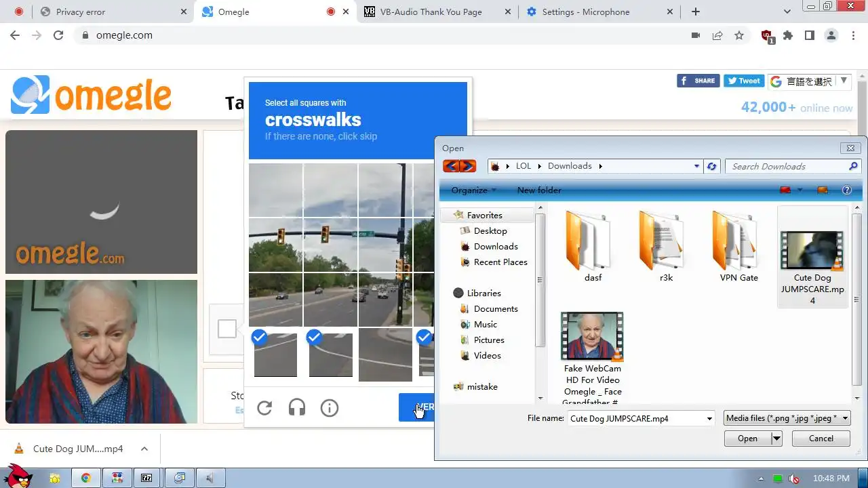868x488 pixels.
Task: Show the preview pane icon
Action: (823, 190)
